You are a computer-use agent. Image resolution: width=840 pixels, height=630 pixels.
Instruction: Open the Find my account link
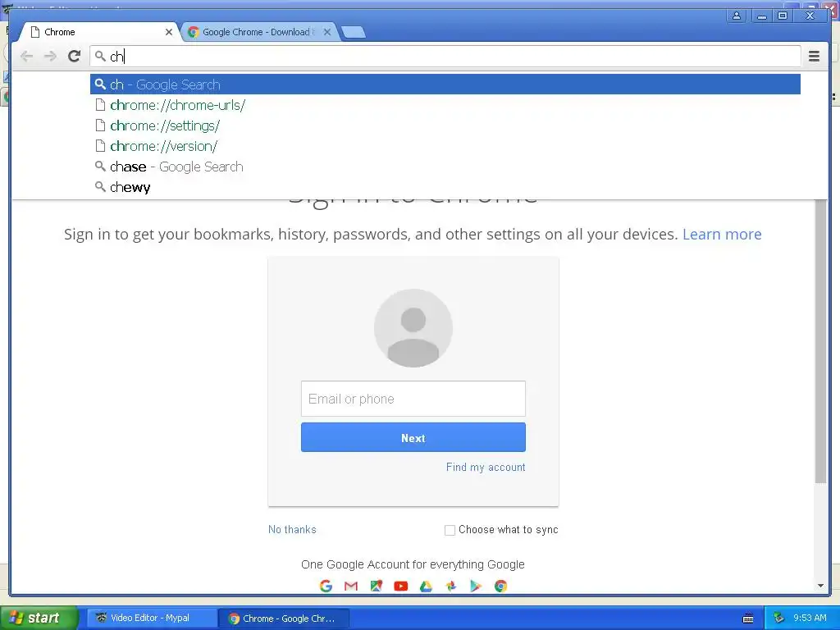point(486,467)
